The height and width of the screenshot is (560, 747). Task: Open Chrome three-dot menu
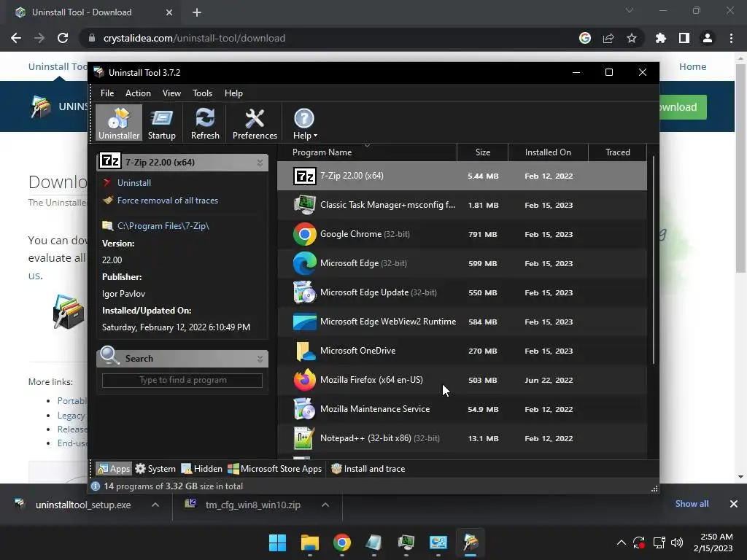[731, 38]
